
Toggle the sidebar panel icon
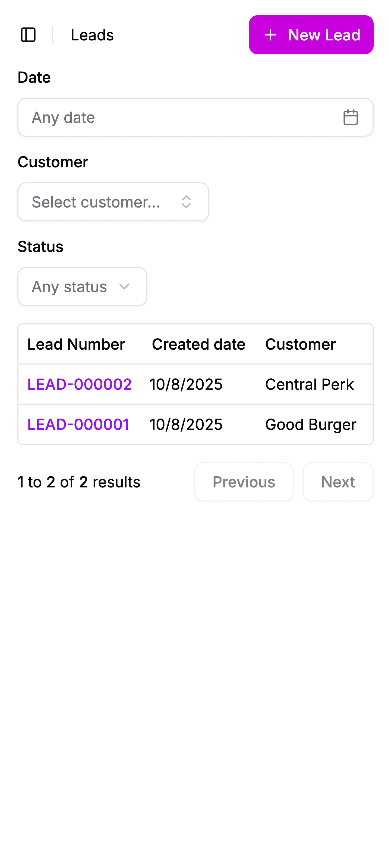click(x=28, y=35)
